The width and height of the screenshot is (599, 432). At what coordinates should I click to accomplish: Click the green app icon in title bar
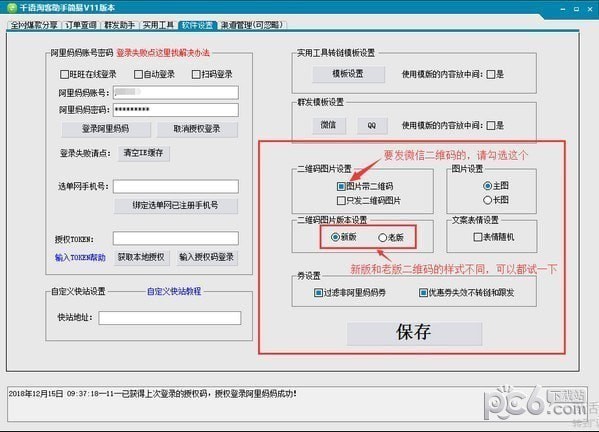pos(12,7)
